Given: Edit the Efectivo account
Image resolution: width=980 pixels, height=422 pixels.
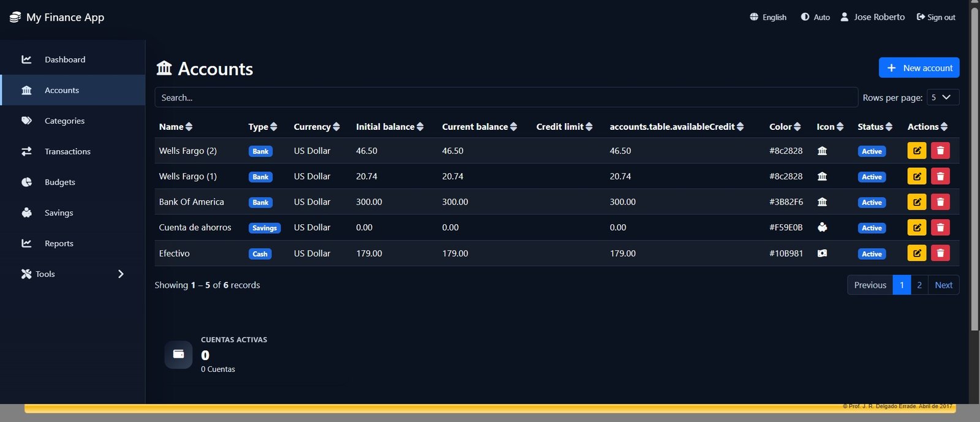Looking at the screenshot, I should 916,253.
